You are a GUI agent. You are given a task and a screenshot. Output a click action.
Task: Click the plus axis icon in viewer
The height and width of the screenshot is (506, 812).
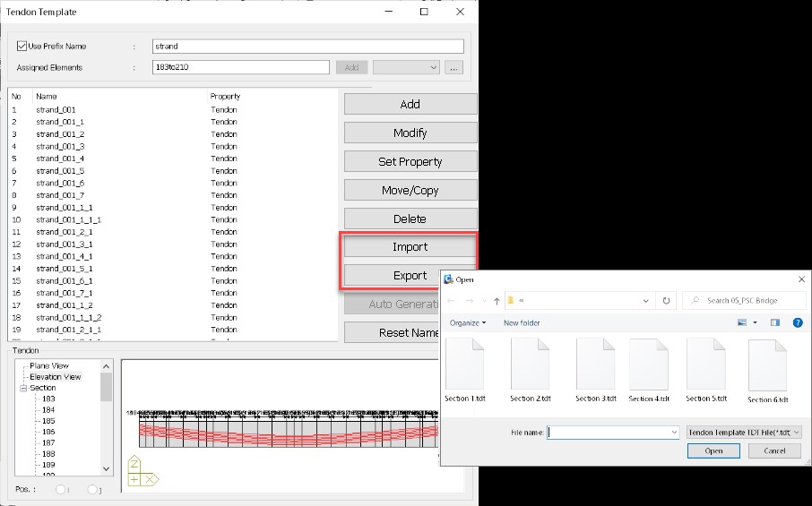tap(134, 480)
